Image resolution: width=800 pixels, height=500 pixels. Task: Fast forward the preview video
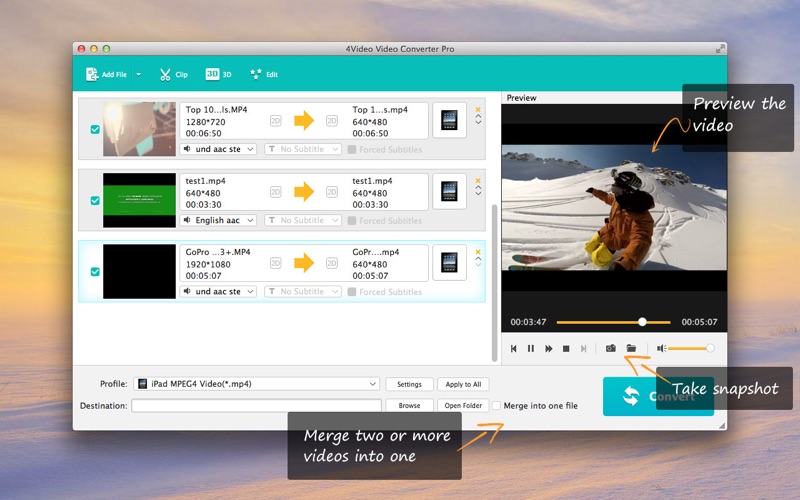[x=548, y=348]
